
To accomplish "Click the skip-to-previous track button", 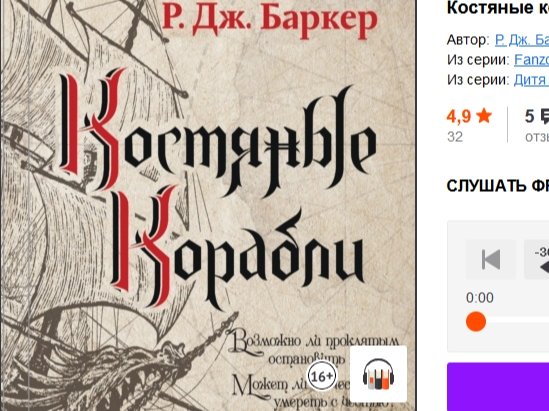I will coord(491,259).
